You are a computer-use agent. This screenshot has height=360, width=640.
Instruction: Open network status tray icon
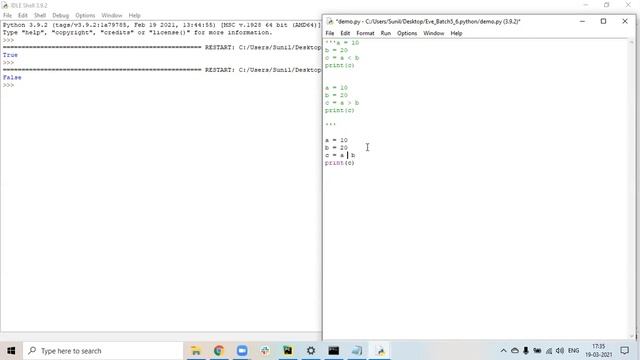coord(549,351)
